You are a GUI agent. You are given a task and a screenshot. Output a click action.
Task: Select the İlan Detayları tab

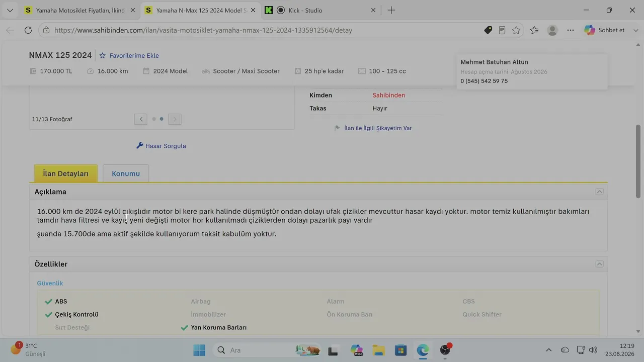point(66,173)
